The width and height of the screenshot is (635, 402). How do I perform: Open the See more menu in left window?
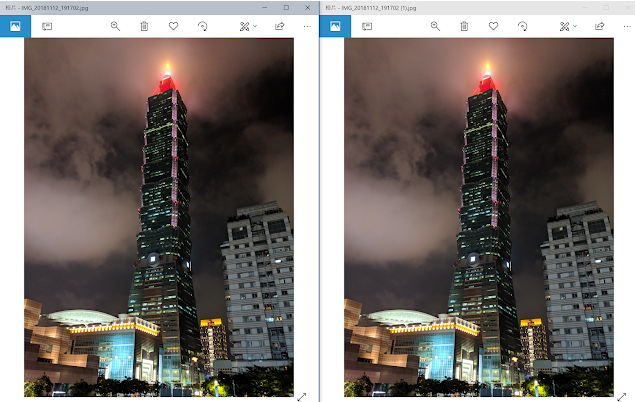click(307, 26)
